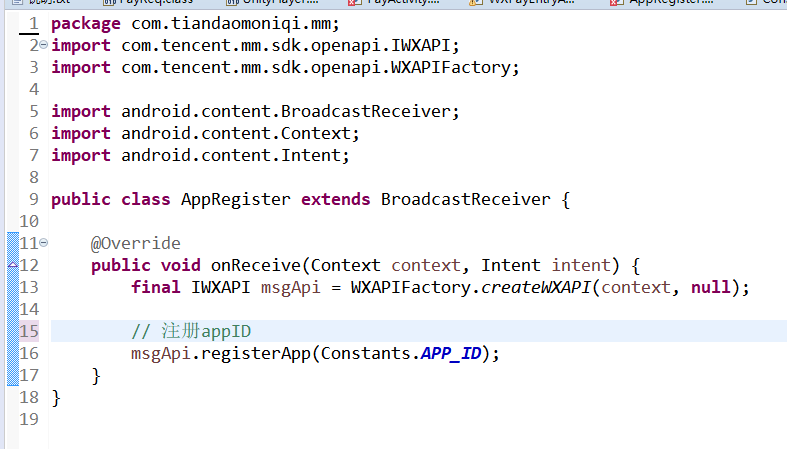
Task: Click the override indicator marker beside line 12
Action: tap(13, 265)
